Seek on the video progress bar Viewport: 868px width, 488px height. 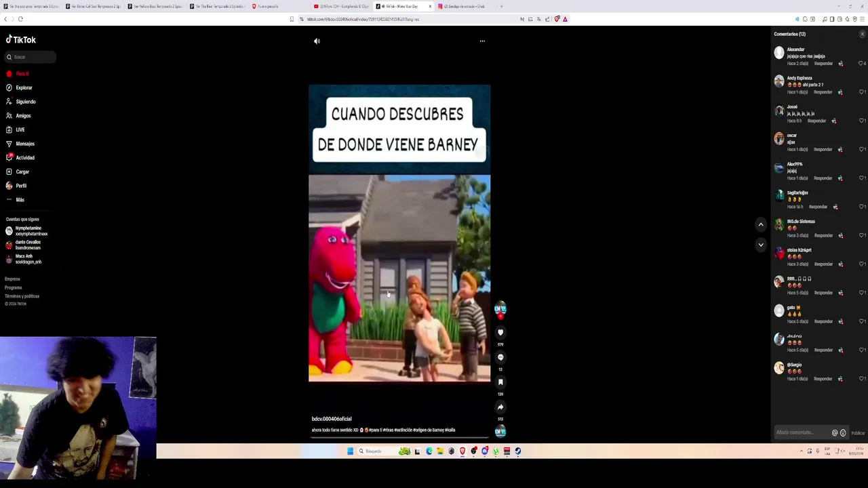[x=399, y=437]
